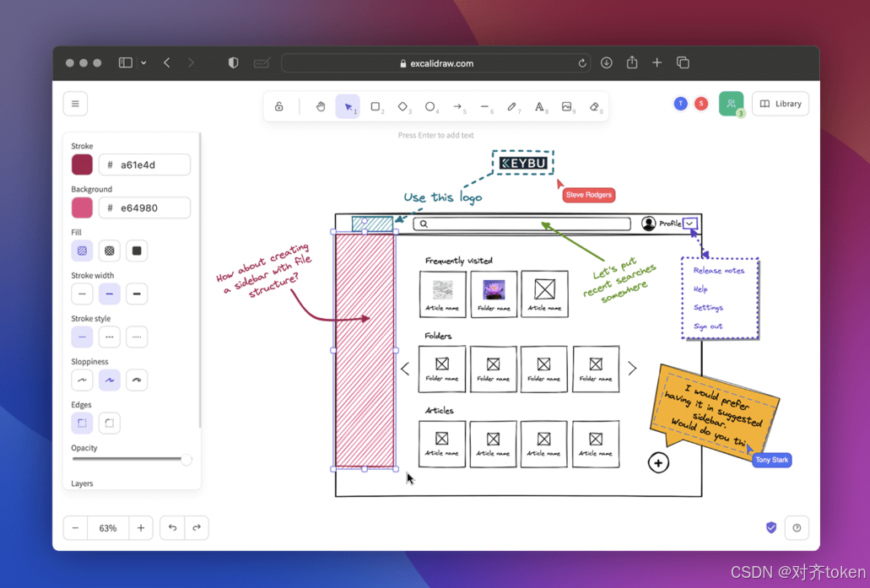Click the Folders left chevron in mockup

point(405,369)
